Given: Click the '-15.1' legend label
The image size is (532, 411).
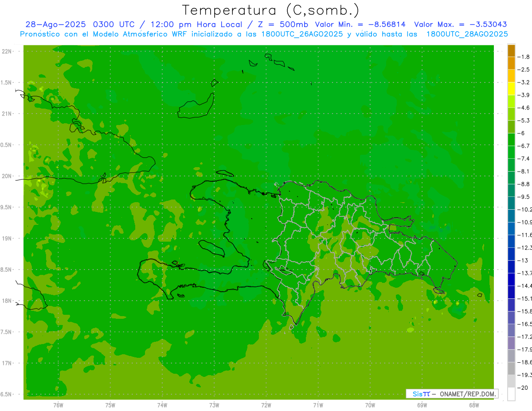Looking at the screenshot, I should [525, 298].
